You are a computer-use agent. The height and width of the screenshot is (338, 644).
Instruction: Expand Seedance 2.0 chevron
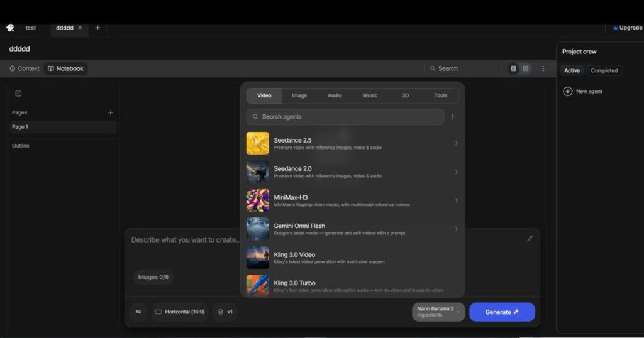(x=457, y=172)
